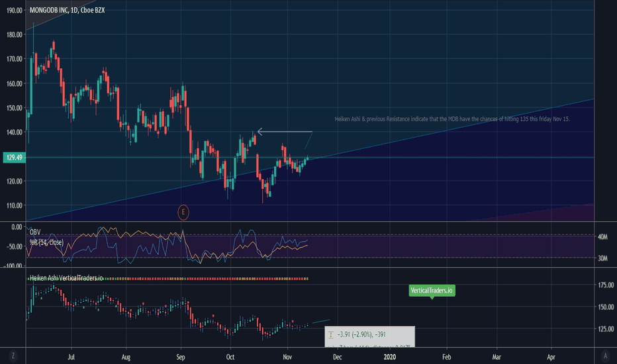
Task: Click the 40M label on OBV scale
Action: (x=602, y=237)
